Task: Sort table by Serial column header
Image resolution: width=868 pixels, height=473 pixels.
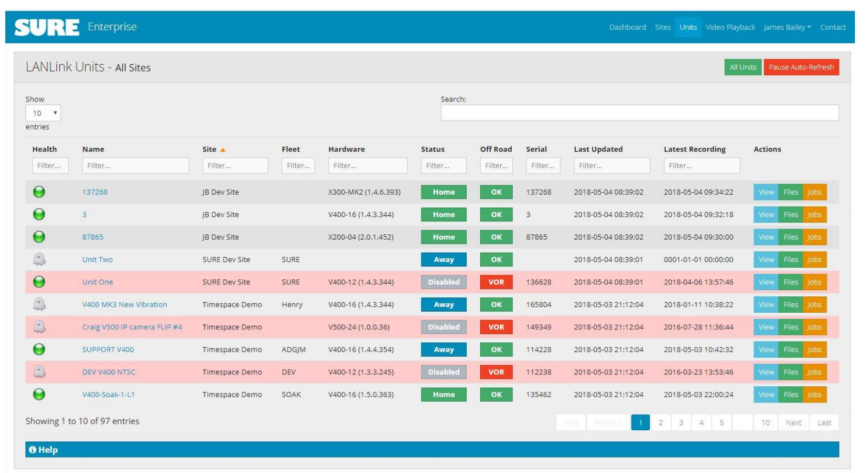Action: click(x=537, y=150)
